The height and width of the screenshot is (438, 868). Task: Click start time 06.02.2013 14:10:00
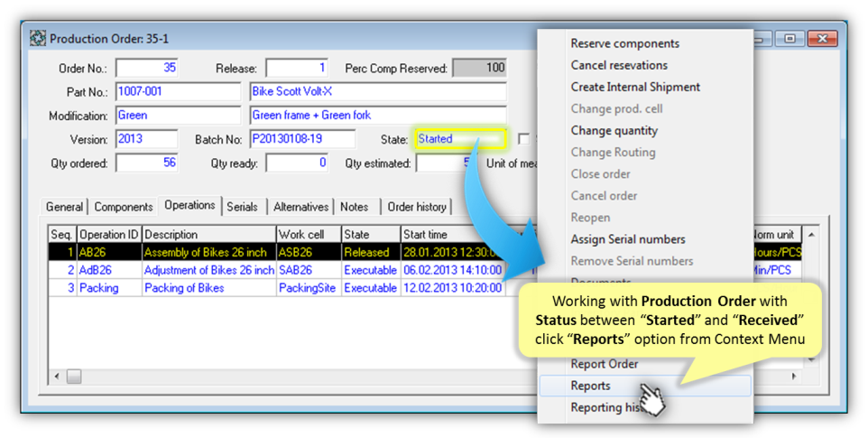click(x=453, y=270)
